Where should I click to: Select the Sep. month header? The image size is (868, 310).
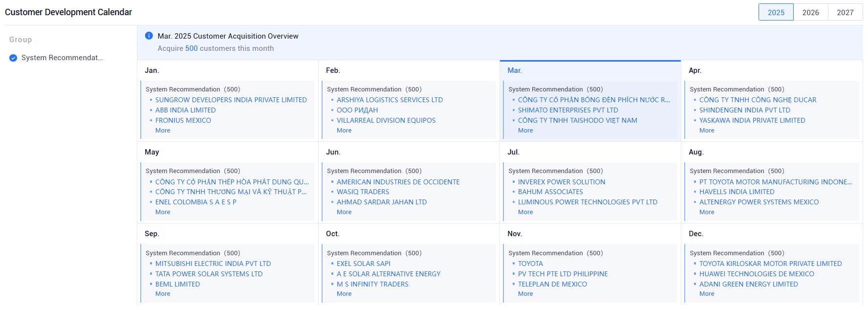[152, 234]
